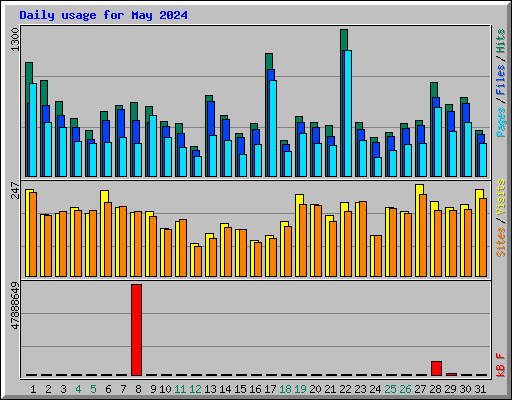This screenshot has width=512, height=400.
Task: Click the yellow visits bar for day 27
Action: pos(418,230)
